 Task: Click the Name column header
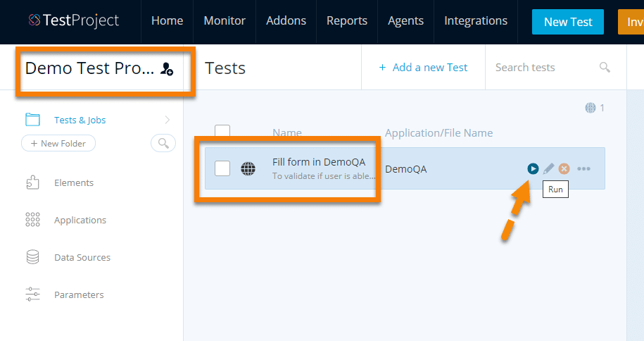click(x=287, y=133)
